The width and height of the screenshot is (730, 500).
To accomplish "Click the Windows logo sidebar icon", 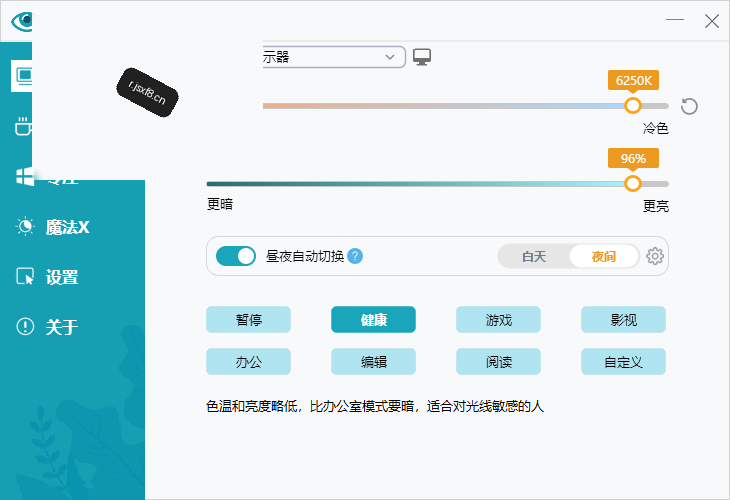I will pos(24,176).
